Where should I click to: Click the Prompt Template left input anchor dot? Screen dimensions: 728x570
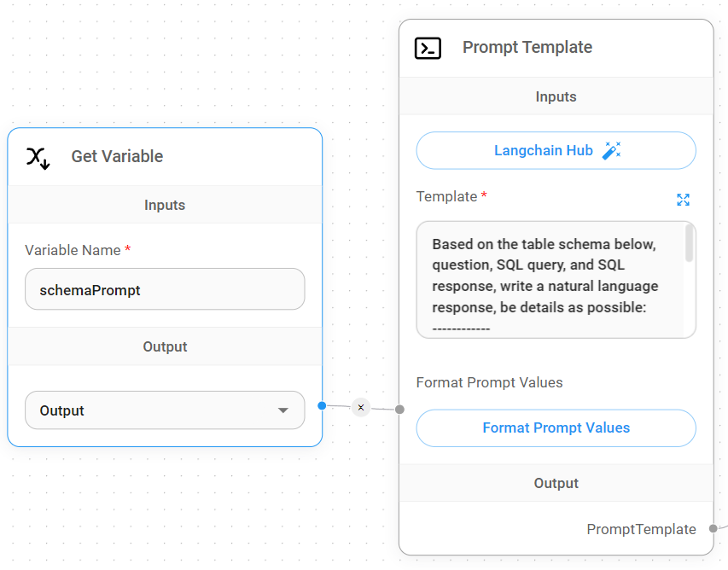point(399,410)
